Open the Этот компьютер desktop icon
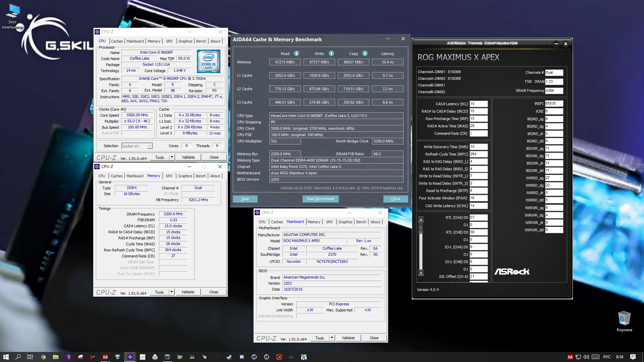The height and width of the screenshot is (362, 644). pos(13,16)
